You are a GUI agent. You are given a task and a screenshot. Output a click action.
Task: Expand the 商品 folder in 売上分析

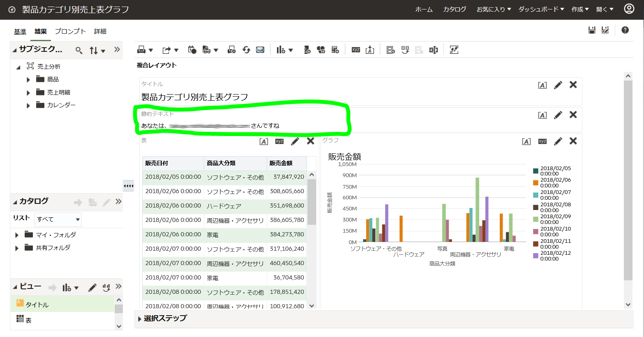pos(28,79)
